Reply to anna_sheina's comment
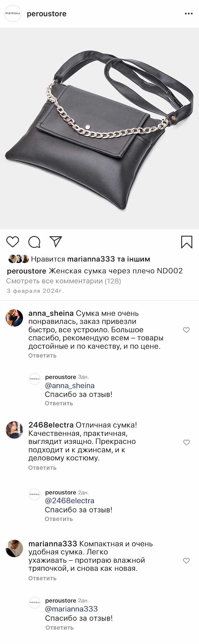199x644 pixels. [42, 356]
